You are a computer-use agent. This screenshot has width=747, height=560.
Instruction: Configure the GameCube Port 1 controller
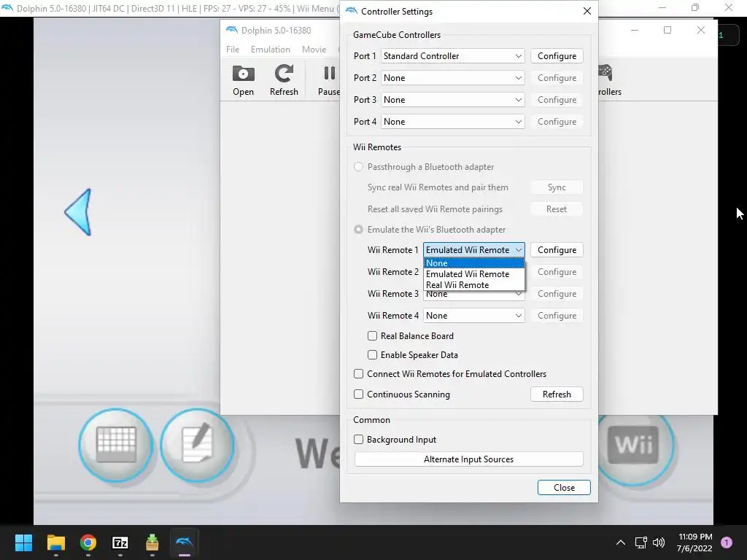(557, 56)
